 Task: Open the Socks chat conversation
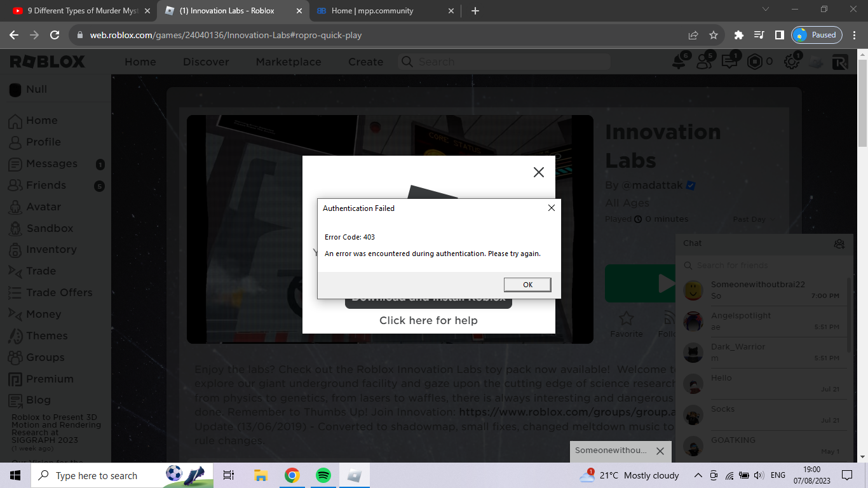pos(761,415)
